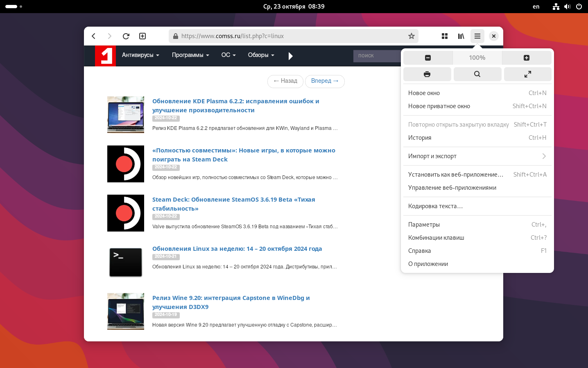
Task: Expand the Антивирусы dropdown menu
Action: tap(140, 55)
